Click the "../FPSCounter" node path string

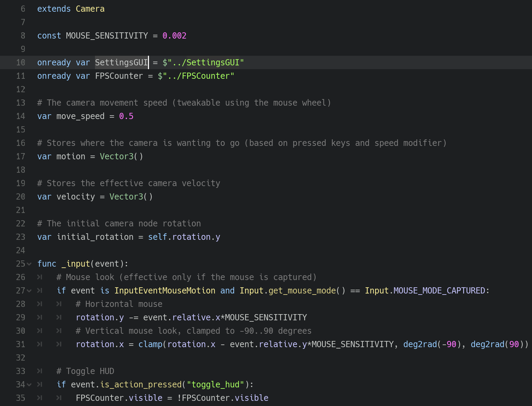(198, 76)
